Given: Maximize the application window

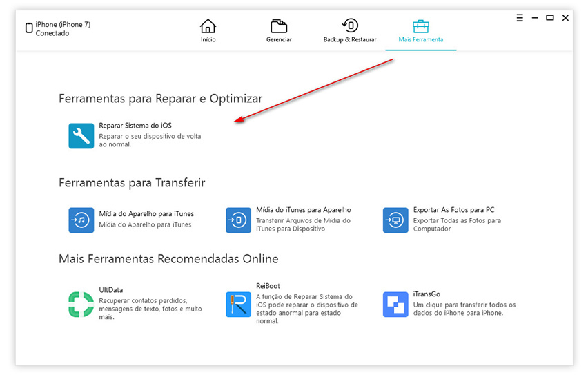Looking at the screenshot, I should point(550,18).
